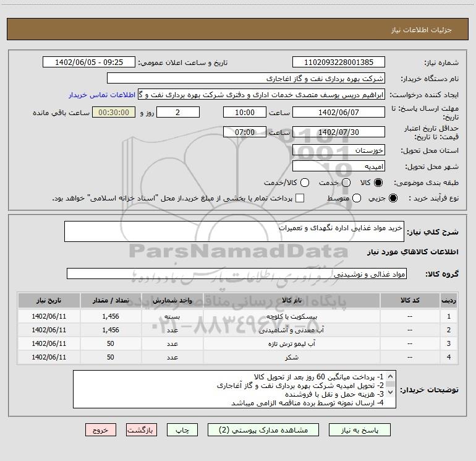Click the response deadline date 1402/06/07 field
Image resolution: width=476 pixels, height=461 pixels.
coord(339,112)
